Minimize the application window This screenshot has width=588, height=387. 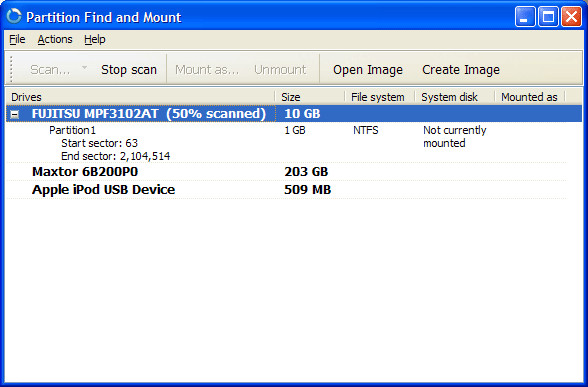click(525, 17)
